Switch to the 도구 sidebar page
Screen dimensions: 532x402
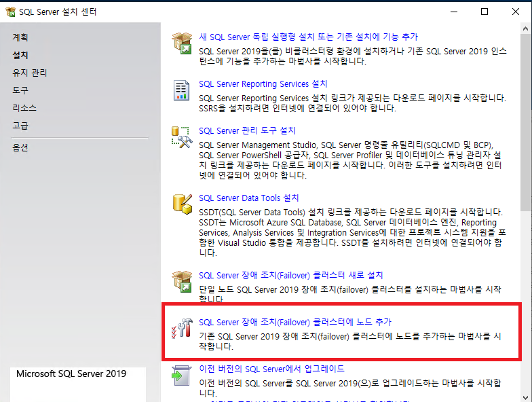[20, 90]
